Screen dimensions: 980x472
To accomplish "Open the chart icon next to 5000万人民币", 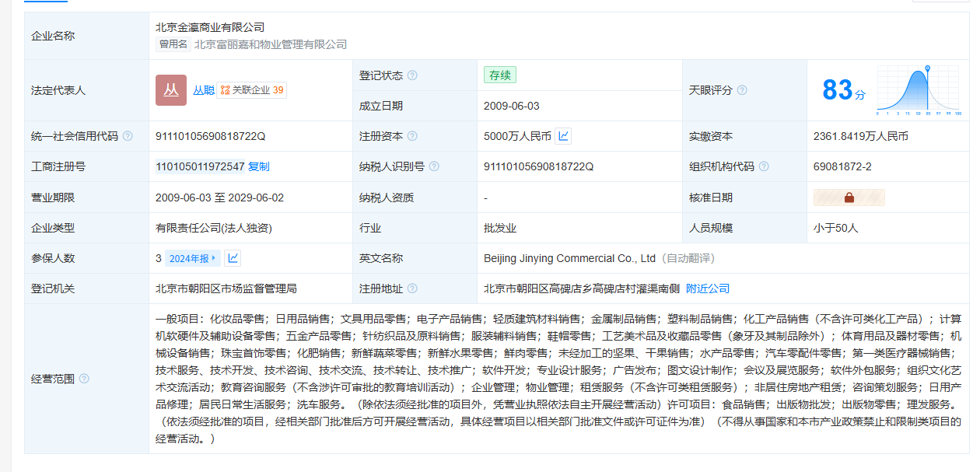I will 564,136.
